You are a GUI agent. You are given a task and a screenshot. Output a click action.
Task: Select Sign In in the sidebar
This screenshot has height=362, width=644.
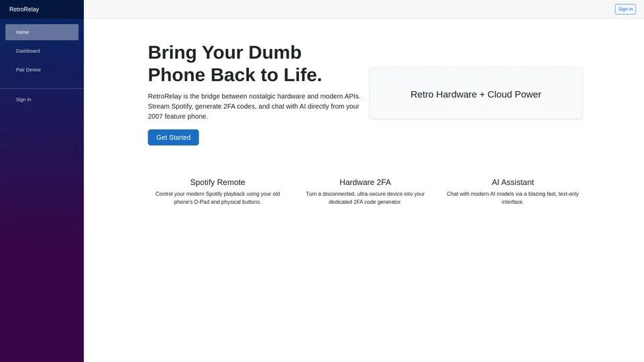(42, 99)
